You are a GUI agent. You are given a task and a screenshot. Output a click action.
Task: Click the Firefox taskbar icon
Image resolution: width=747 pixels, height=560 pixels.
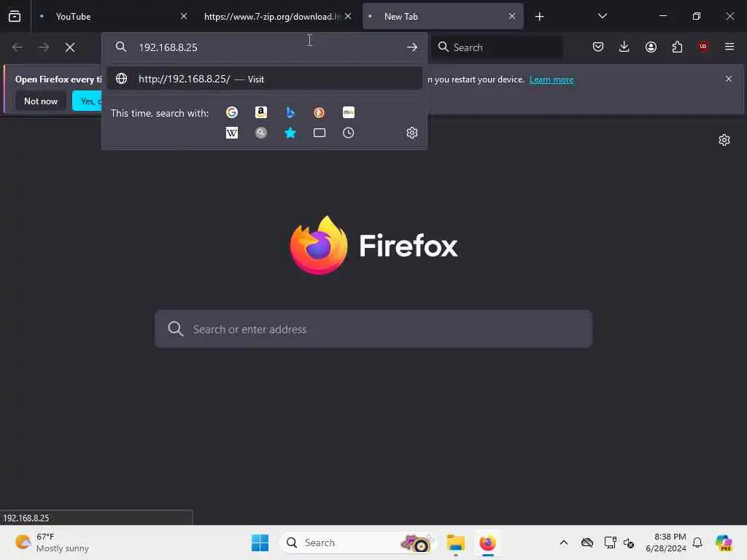pos(488,542)
